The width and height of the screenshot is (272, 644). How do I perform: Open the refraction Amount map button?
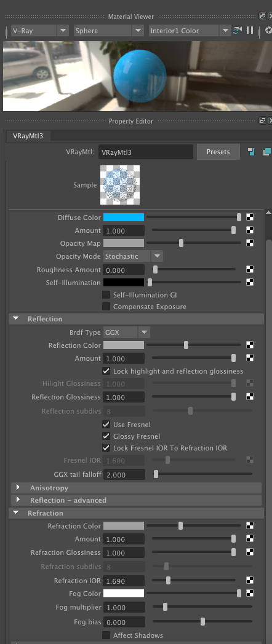250,538
